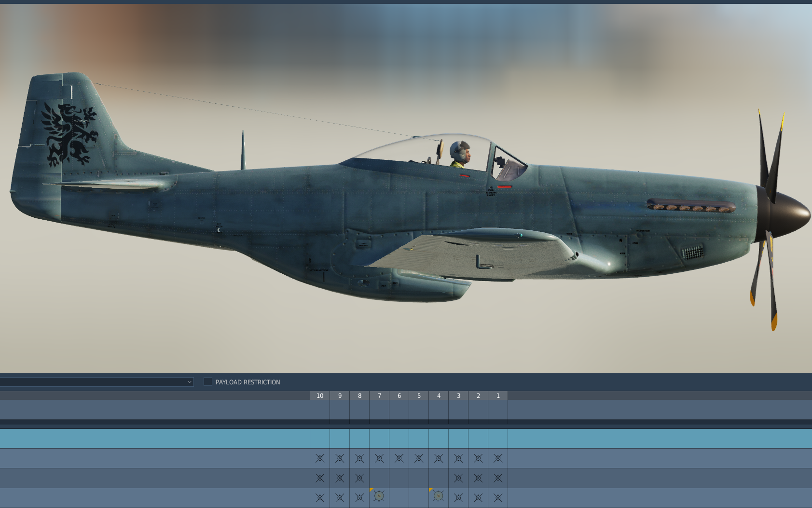The height and width of the screenshot is (508, 812).
Task: Click the no-weapon icon on pylon 8 in the bottom row
Action: (359, 497)
